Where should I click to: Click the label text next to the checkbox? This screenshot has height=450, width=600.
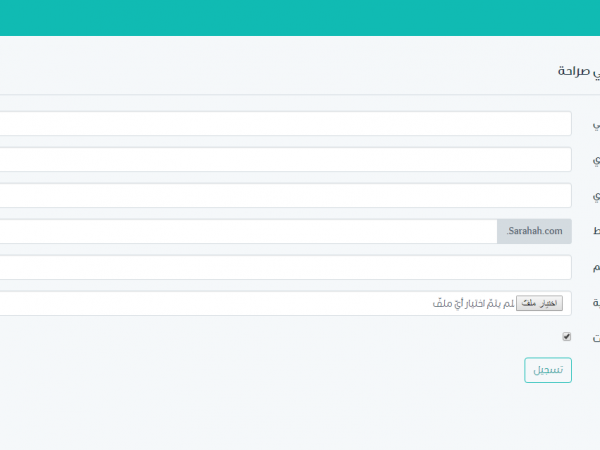tap(596, 338)
